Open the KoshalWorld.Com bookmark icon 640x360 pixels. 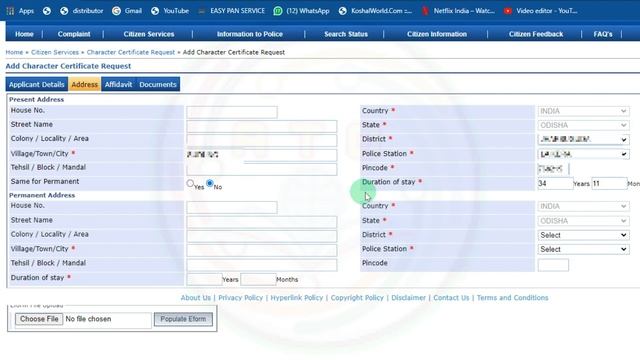coord(342,11)
